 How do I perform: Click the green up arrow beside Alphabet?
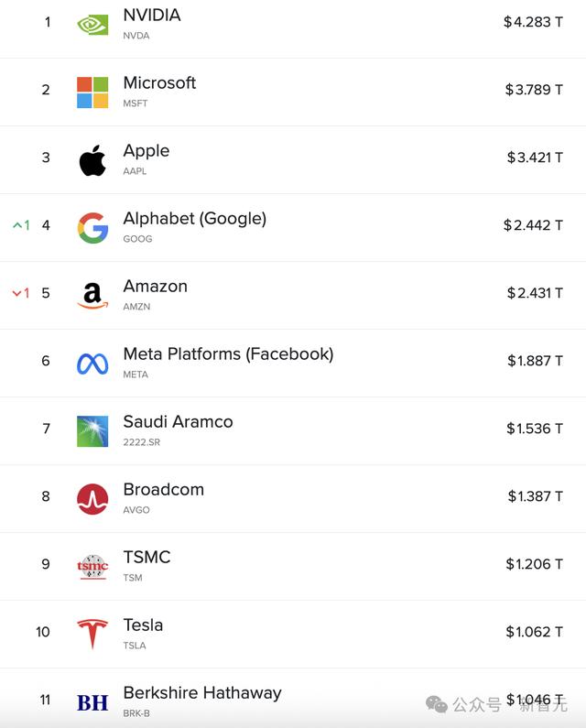tap(17, 225)
